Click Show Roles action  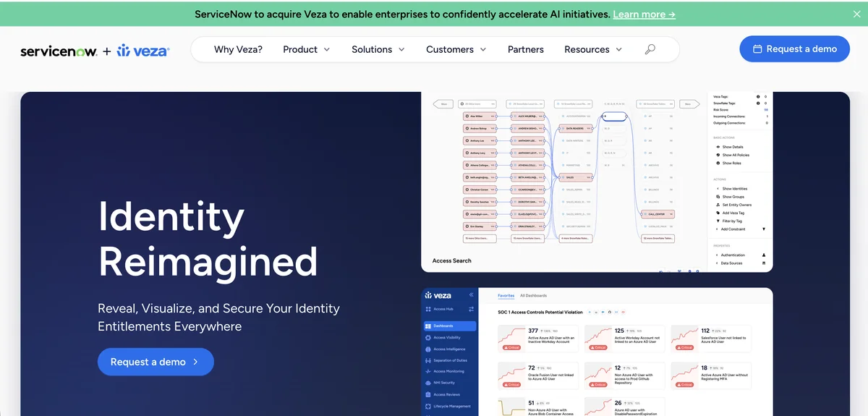pyautogui.click(x=728, y=164)
